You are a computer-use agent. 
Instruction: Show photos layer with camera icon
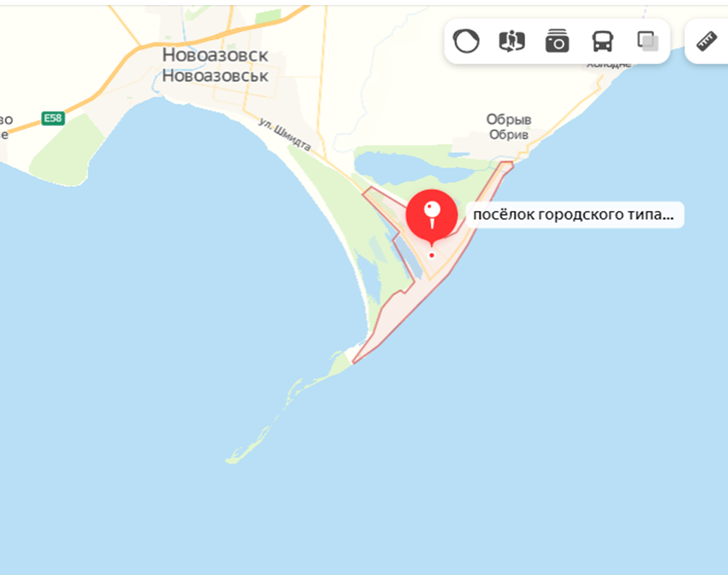(x=557, y=42)
